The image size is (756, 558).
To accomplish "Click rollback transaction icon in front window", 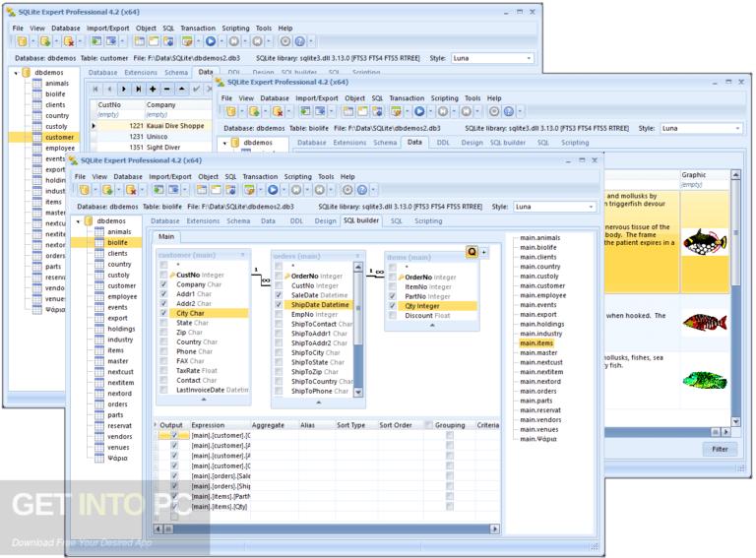I will 320,190.
